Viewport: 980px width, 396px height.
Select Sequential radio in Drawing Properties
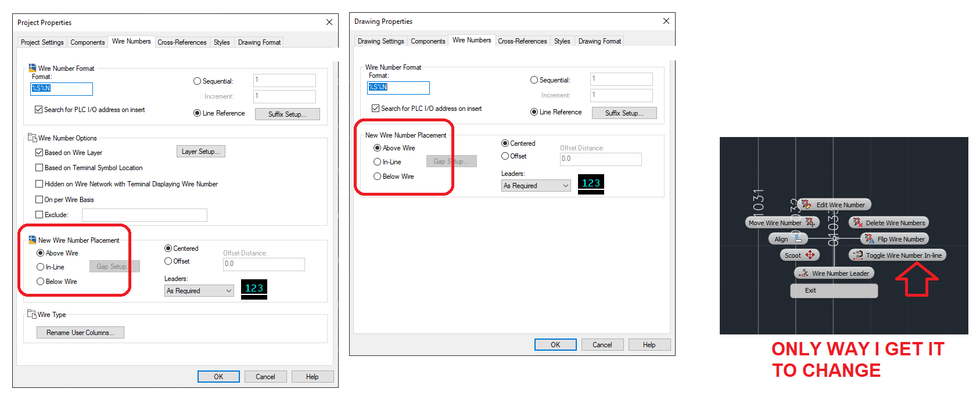click(x=534, y=80)
